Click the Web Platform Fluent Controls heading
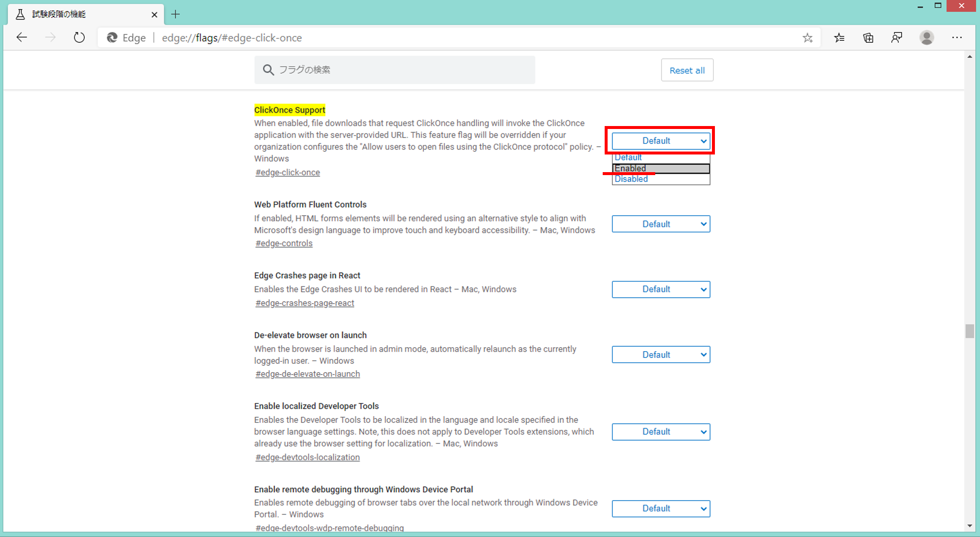Image resolution: width=980 pixels, height=537 pixels. pyautogui.click(x=310, y=205)
